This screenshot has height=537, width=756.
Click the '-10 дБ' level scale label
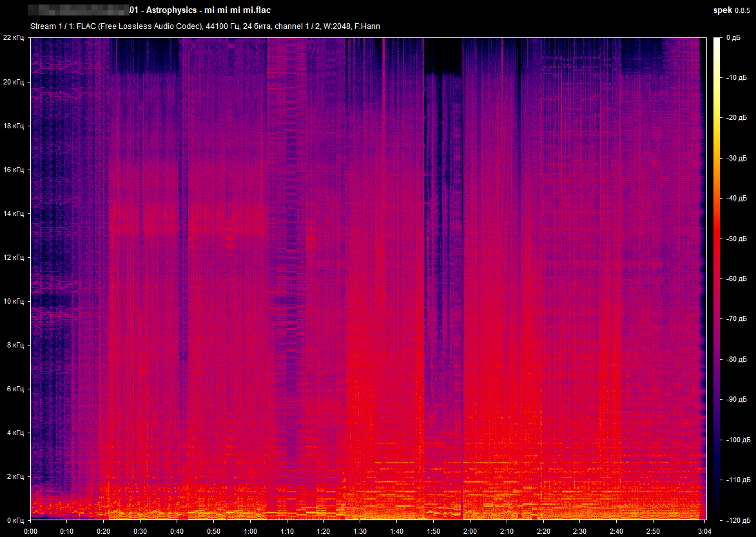pos(735,77)
